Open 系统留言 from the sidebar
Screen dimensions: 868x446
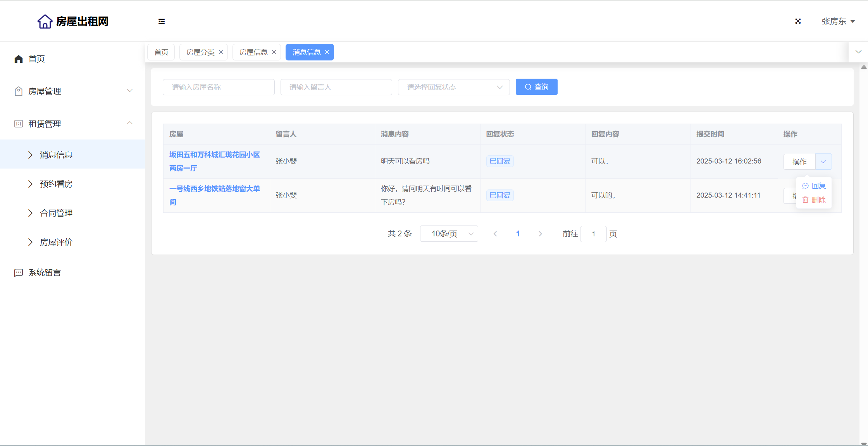(x=45, y=273)
